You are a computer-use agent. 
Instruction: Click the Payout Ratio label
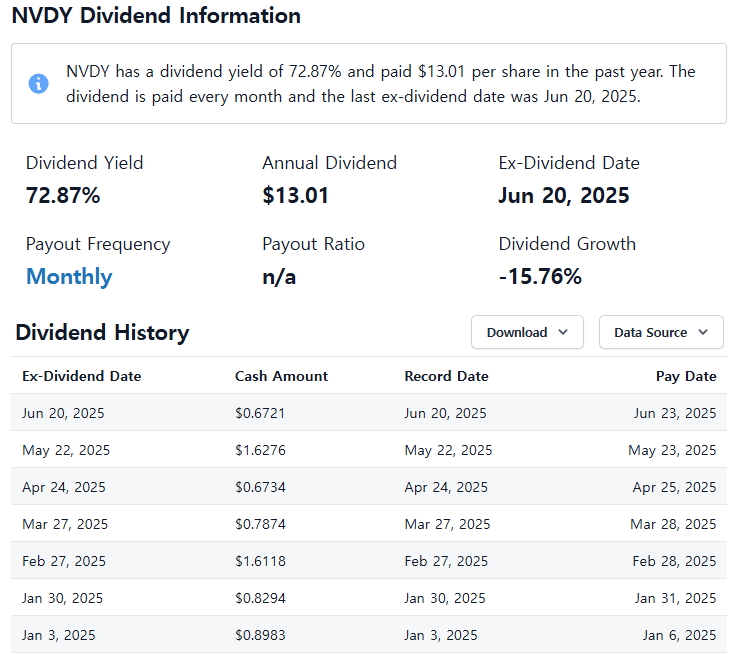(313, 244)
